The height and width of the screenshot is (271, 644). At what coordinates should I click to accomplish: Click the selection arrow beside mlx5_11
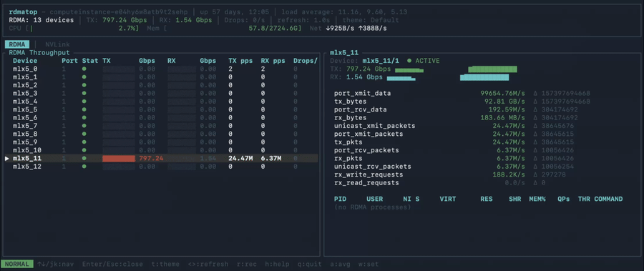pyautogui.click(x=6, y=159)
